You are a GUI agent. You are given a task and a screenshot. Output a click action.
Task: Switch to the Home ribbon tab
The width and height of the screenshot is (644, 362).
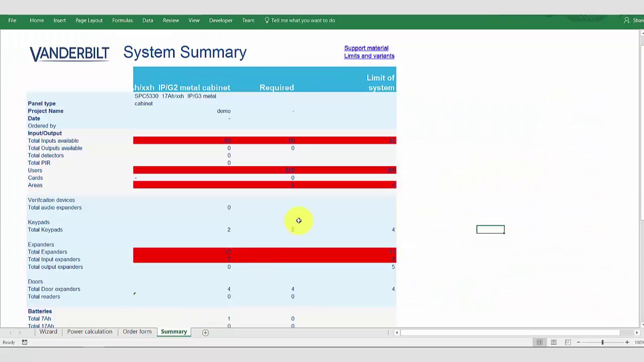coord(37,21)
